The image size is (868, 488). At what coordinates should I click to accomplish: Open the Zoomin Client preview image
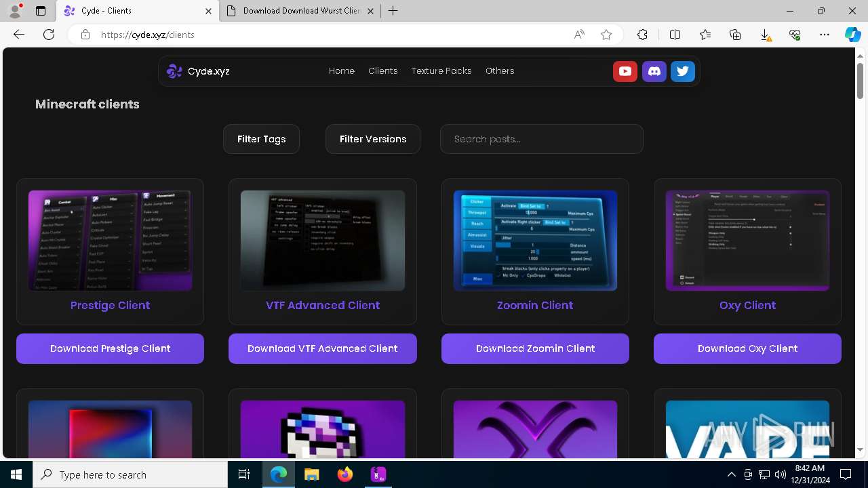(535, 241)
